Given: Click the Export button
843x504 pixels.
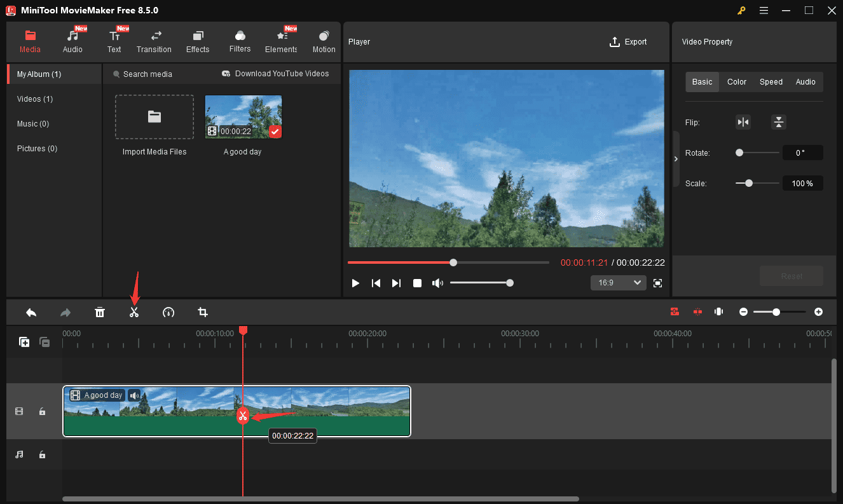Looking at the screenshot, I should (x=628, y=41).
